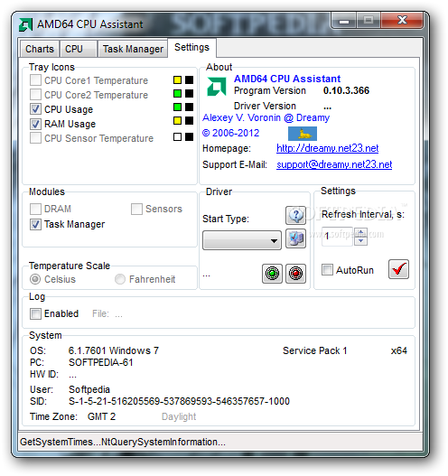Toggle the Sensors module checkbox
This screenshot has width=448, height=476.
(136, 209)
